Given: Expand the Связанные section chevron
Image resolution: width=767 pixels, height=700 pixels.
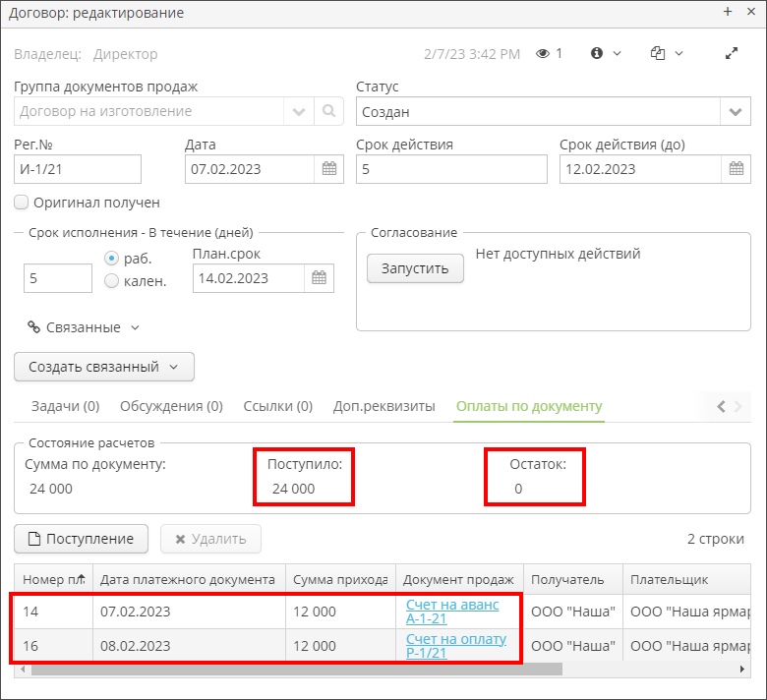Looking at the screenshot, I should pos(135,327).
